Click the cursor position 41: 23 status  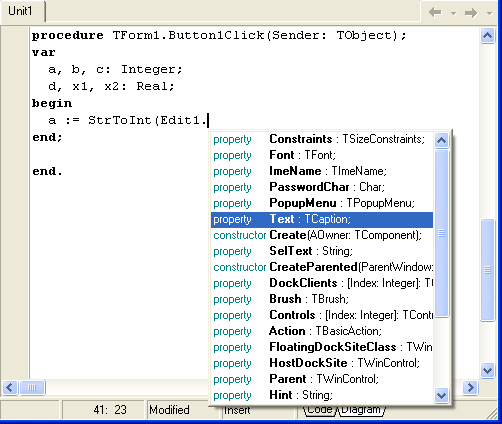pos(110,410)
